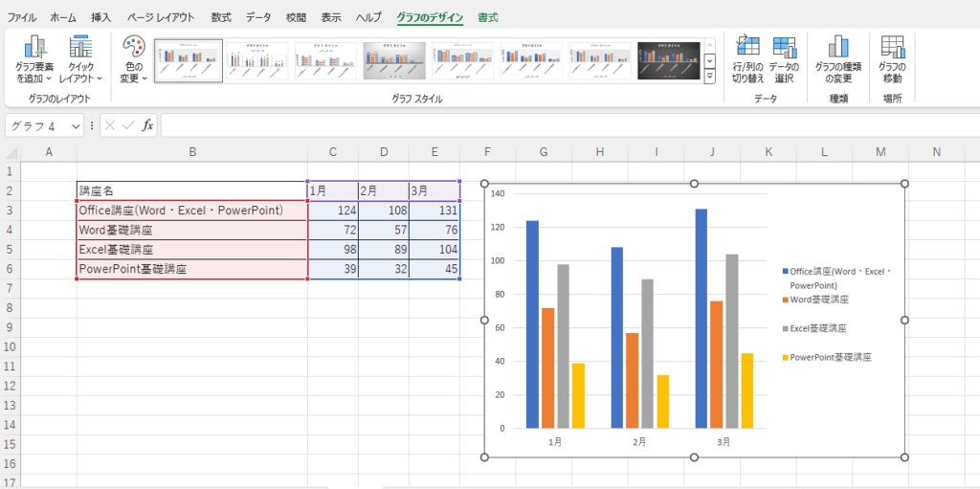The width and height of the screenshot is (980, 489).
Task: Select the seventh chart style thumbnail
Action: 601,60
